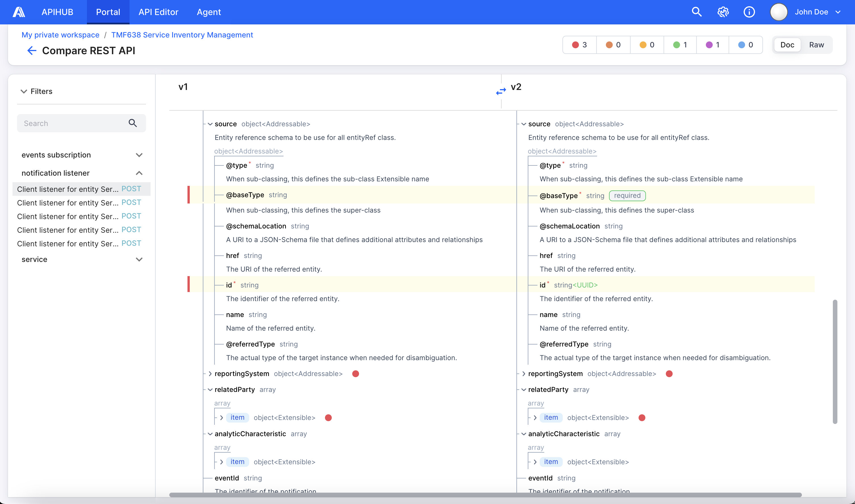Image resolution: width=855 pixels, height=504 pixels.
Task: Click red change dot beside v1 reportingSystem
Action: pyautogui.click(x=355, y=373)
